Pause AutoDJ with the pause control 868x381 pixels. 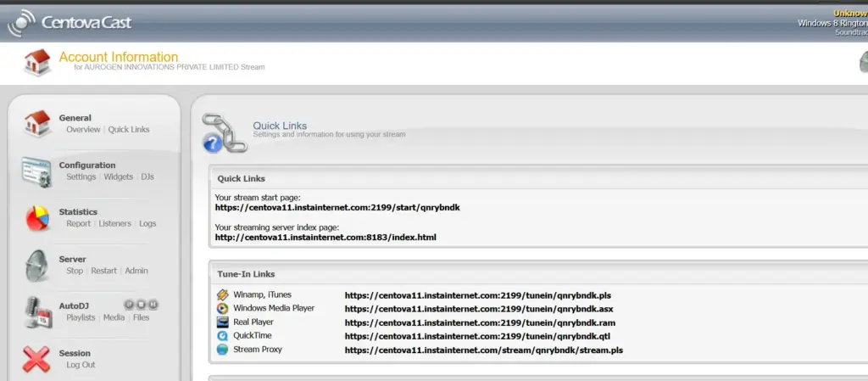coord(129,304)
